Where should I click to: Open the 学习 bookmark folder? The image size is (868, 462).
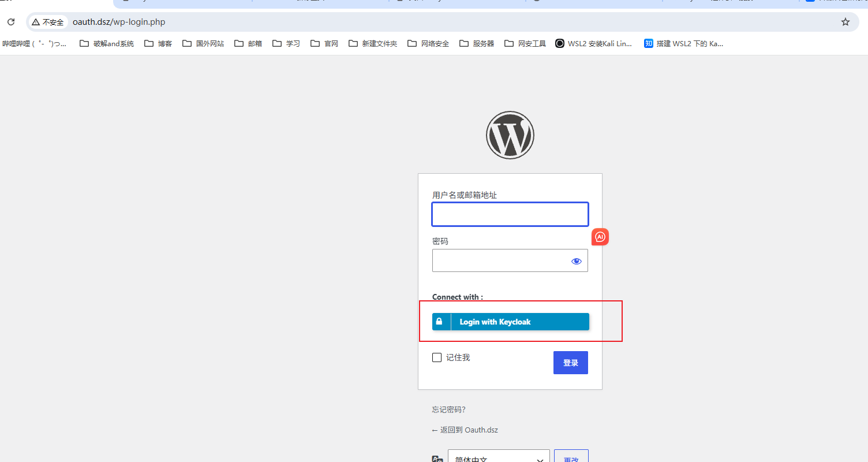pyautogui.click(x=286, y=43)
